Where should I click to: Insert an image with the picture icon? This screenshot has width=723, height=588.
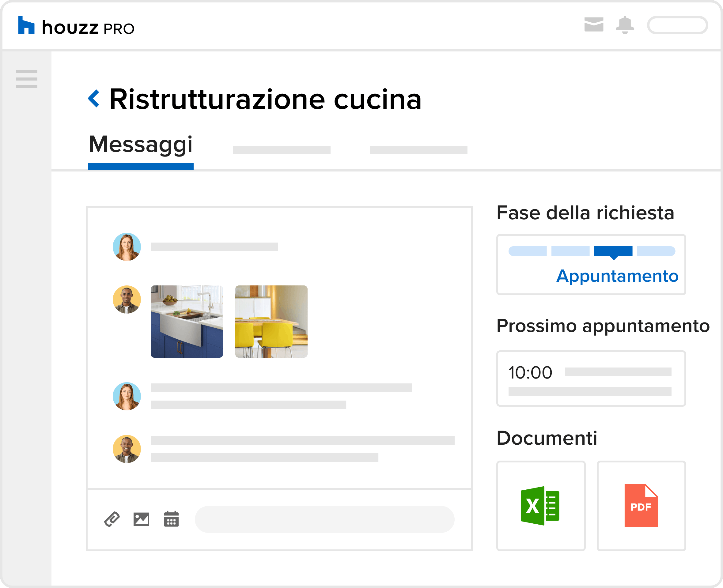pyautogui.click(x=141, y=519)
